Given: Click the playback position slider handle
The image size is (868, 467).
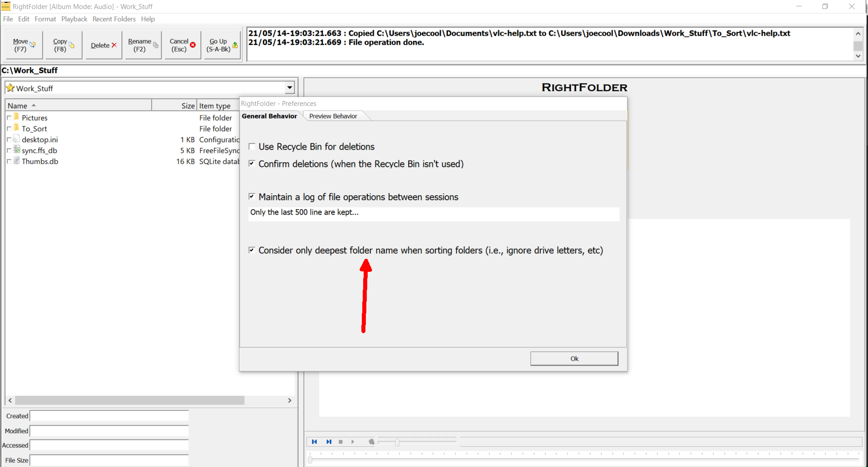Looking at the screenshot, I should (x=310, y=460).
